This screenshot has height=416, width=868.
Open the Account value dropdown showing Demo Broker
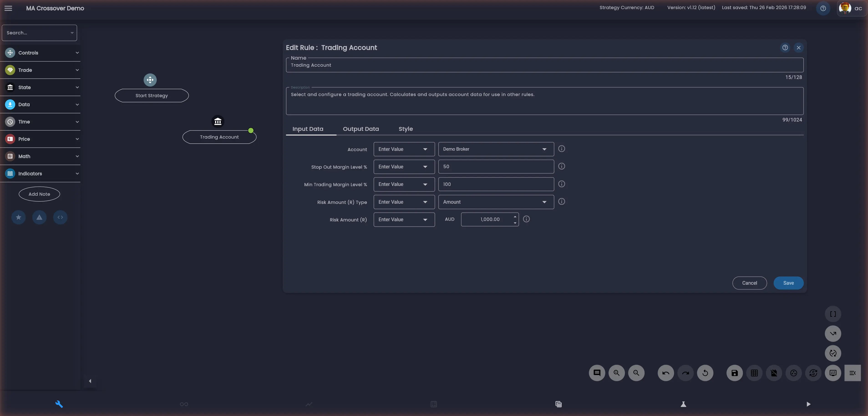pyautogui.click(x=495, y=149)
